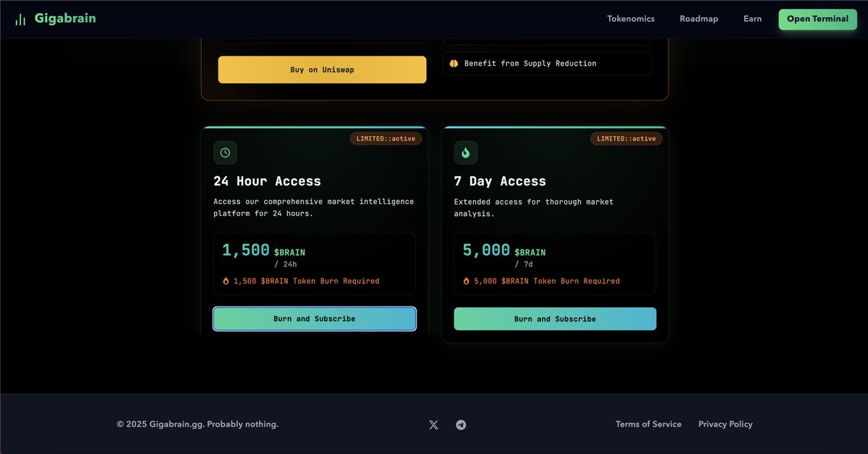
Task: Click the fire icon beside 5,000 burn text
Action: click(467, 281)
